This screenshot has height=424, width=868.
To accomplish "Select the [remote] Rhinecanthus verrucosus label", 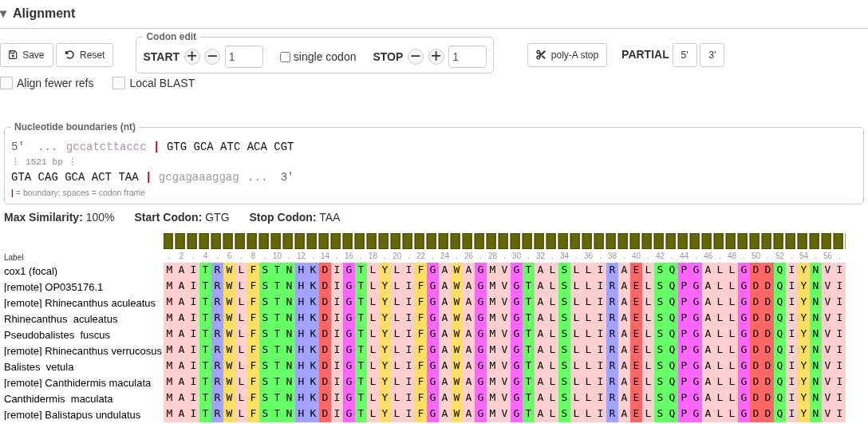I will click(x=82, y=351).
